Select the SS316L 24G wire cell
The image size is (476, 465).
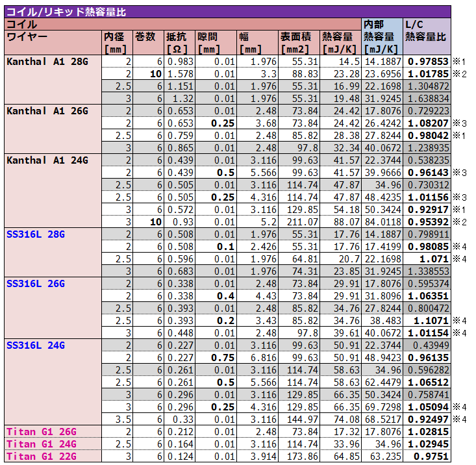53,382
